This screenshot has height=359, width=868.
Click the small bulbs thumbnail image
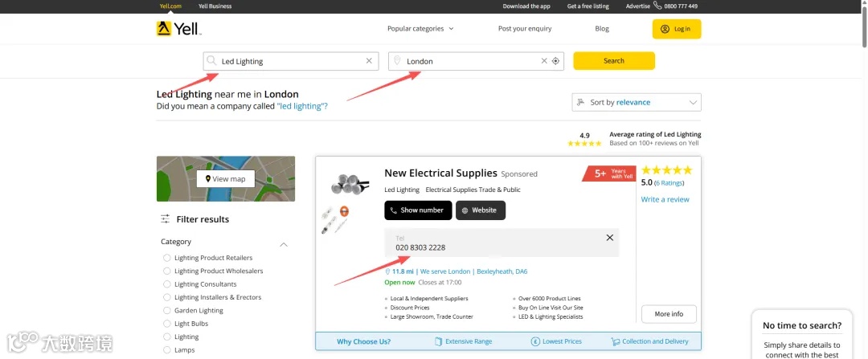click(334, 219)
